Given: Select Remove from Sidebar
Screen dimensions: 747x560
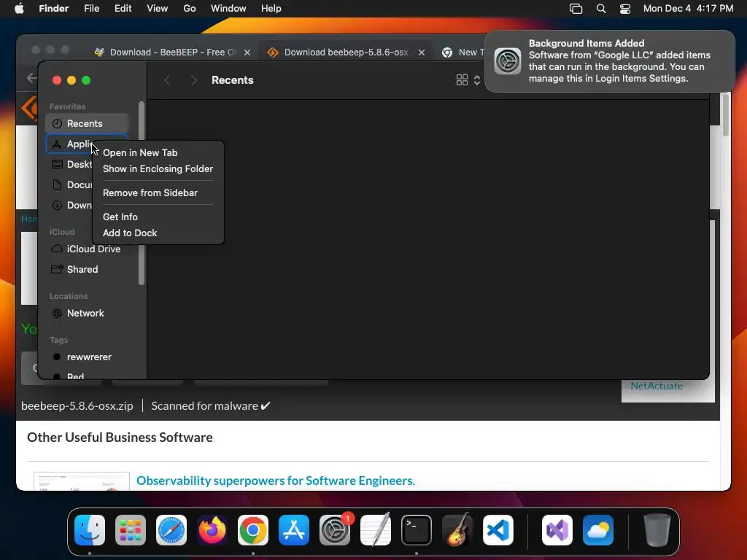Looking at the screenshot, I should point(150,192).
